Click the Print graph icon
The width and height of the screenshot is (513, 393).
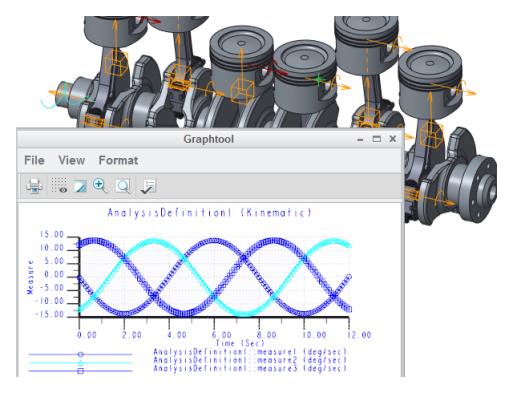coord(34,186)
